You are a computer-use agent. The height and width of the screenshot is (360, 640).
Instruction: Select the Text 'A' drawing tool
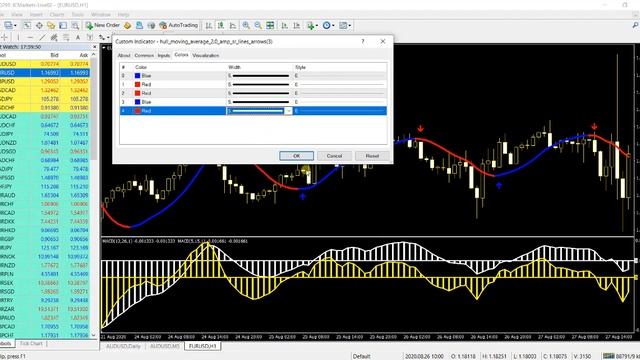(78, 37)
